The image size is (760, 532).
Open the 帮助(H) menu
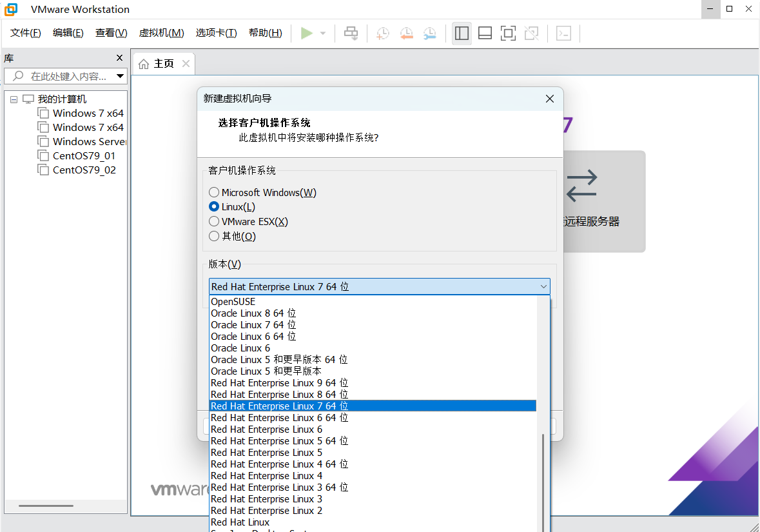[265, 33]
